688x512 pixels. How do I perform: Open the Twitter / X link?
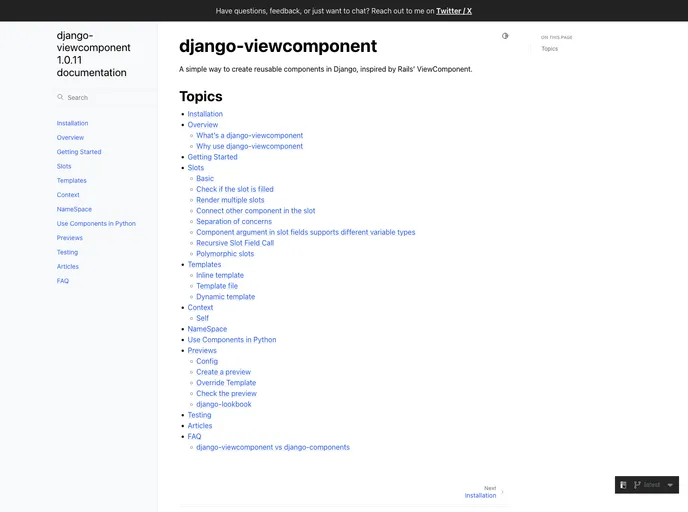[x=454, y=11]
